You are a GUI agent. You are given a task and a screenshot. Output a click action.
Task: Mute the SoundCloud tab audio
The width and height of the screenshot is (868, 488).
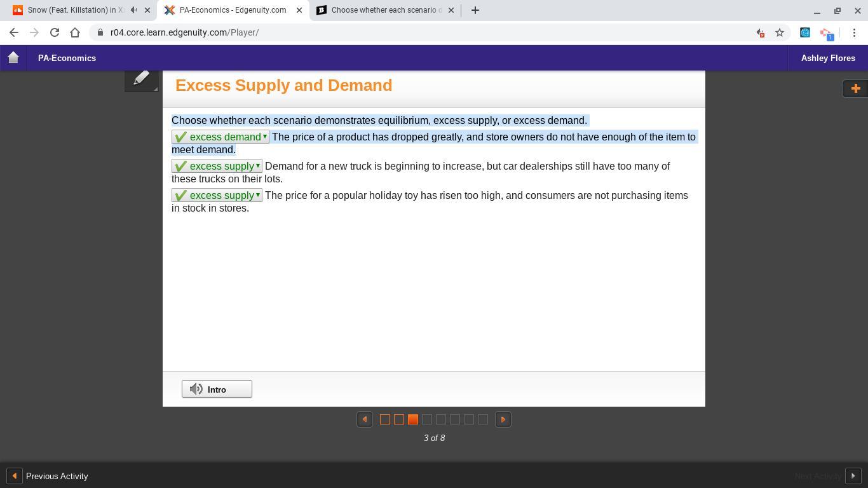point(133,10)
